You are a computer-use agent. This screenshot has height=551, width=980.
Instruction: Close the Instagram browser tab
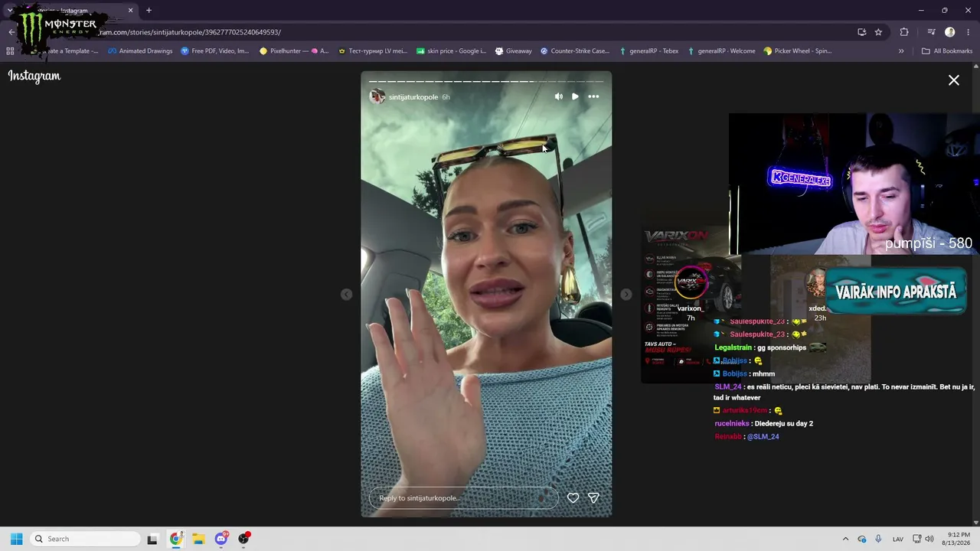pyautogui.click(x=130, y=11)
